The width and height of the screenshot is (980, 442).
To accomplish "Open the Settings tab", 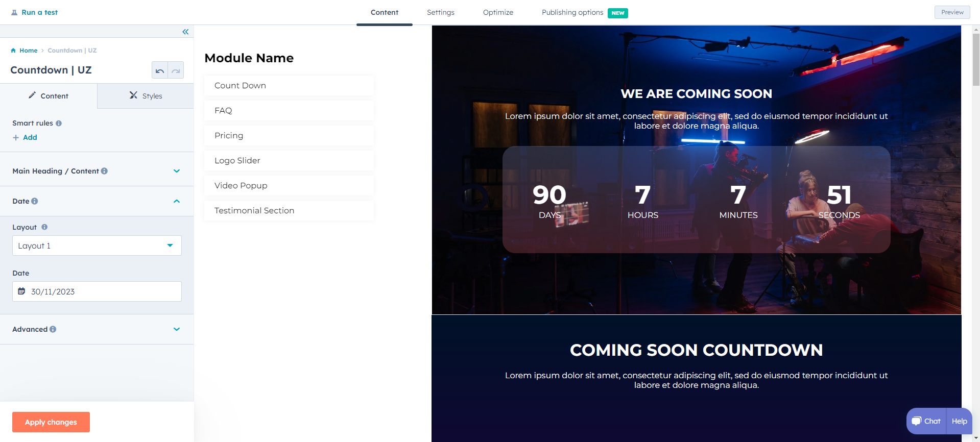I will pyautogui.click(x=440, y=12).
